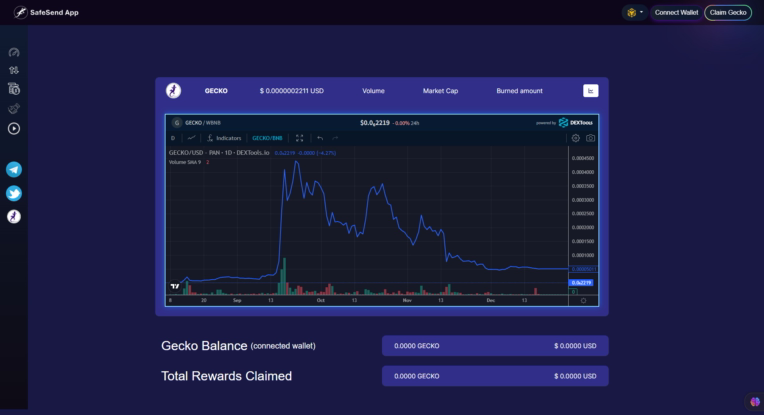The height and width of the screenshot is (415, 764).
Task: Click the Volume label in header
Action: click(x=373, y=91)
